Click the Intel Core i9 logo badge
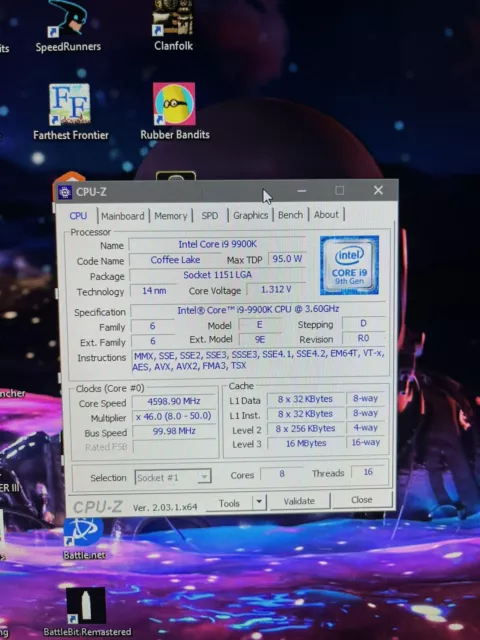The width and height of the screenshot is (480, 640). coord(349,265)
